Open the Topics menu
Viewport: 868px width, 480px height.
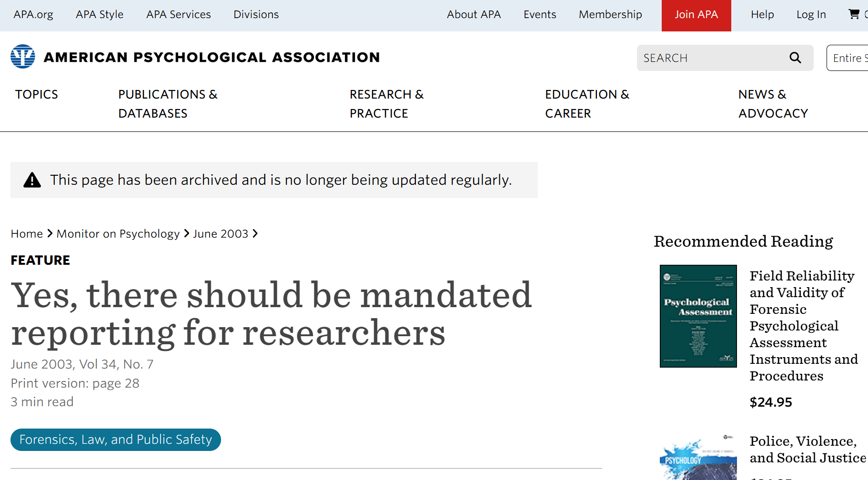point(37,94)
